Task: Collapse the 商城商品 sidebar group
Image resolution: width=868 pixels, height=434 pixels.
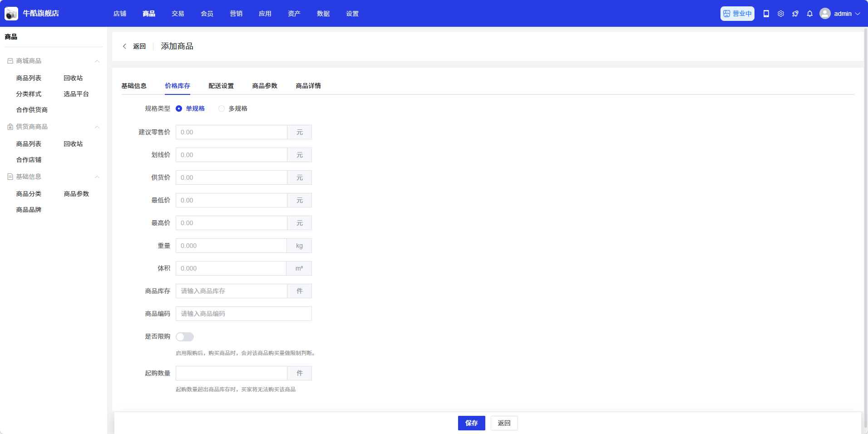Action: (x=97, y=61)
